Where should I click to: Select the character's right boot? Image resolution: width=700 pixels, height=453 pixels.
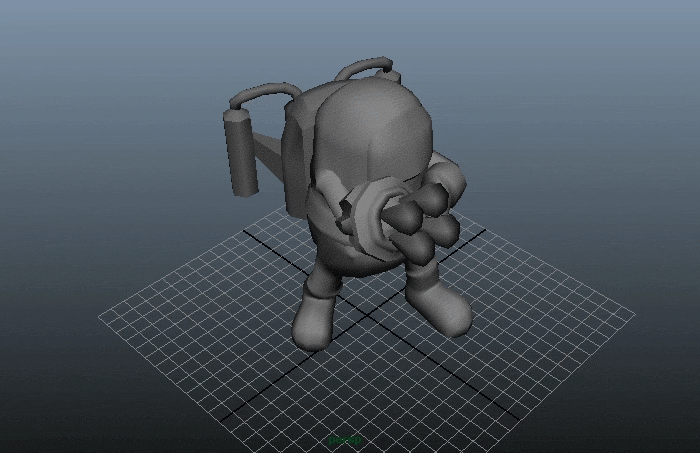coord(440,305)
